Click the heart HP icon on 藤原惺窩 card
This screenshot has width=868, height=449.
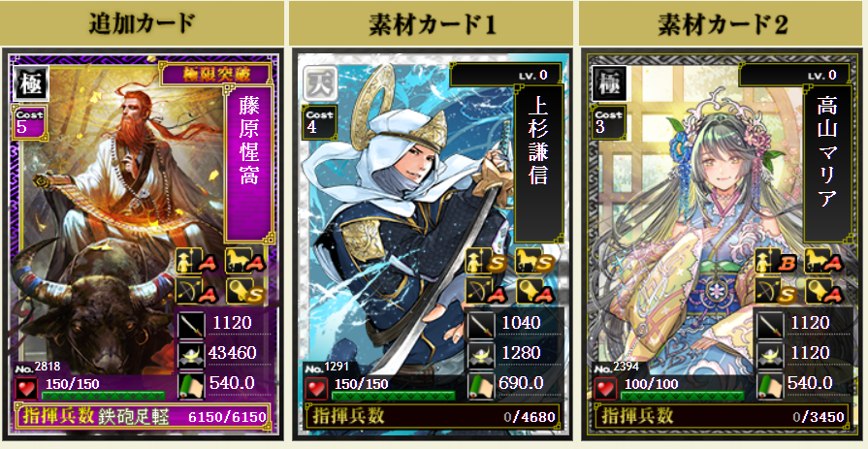(x=26, y=389)
